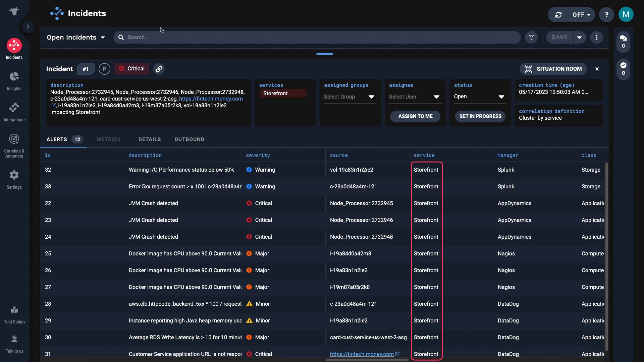Click alert 24 JVM Crash detected description
This screenshot has height=362, width=644.
[x=153, y=237]
